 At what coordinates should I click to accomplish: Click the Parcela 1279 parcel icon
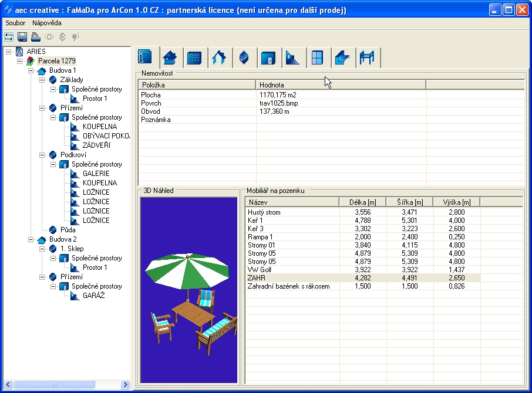click(31, 61)
